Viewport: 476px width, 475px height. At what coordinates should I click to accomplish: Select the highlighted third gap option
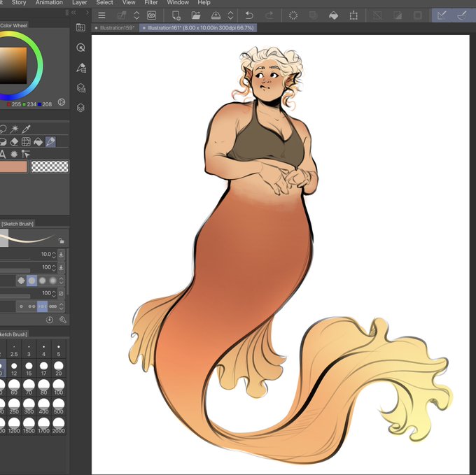(x=42, y=306)
